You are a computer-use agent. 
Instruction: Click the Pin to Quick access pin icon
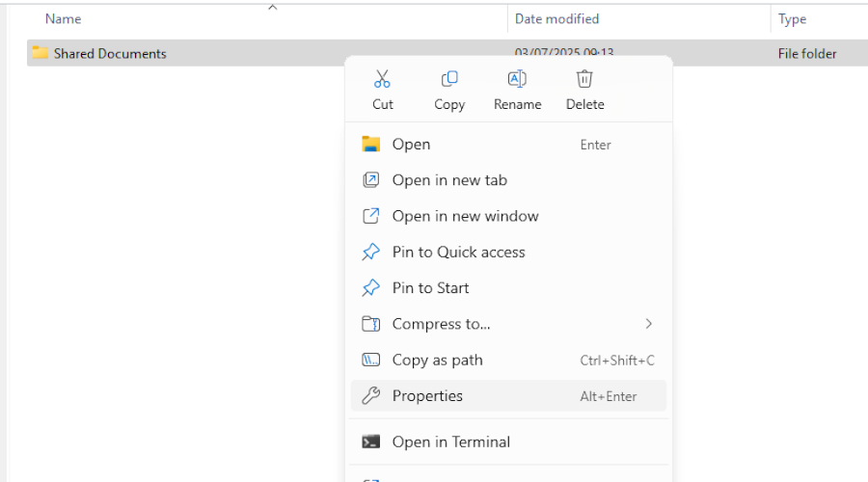pyautogui.click(x=371, y=253)
